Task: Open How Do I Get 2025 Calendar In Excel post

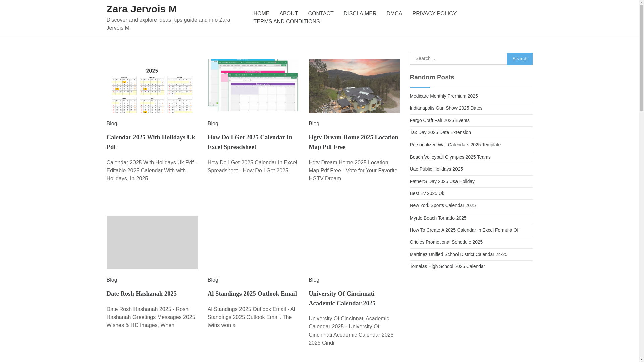Action: click(250, 142)
